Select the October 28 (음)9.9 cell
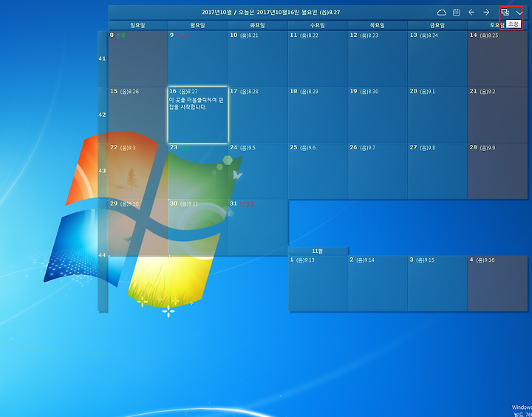This screenshot has width=532, height=417. pos(498,171)
